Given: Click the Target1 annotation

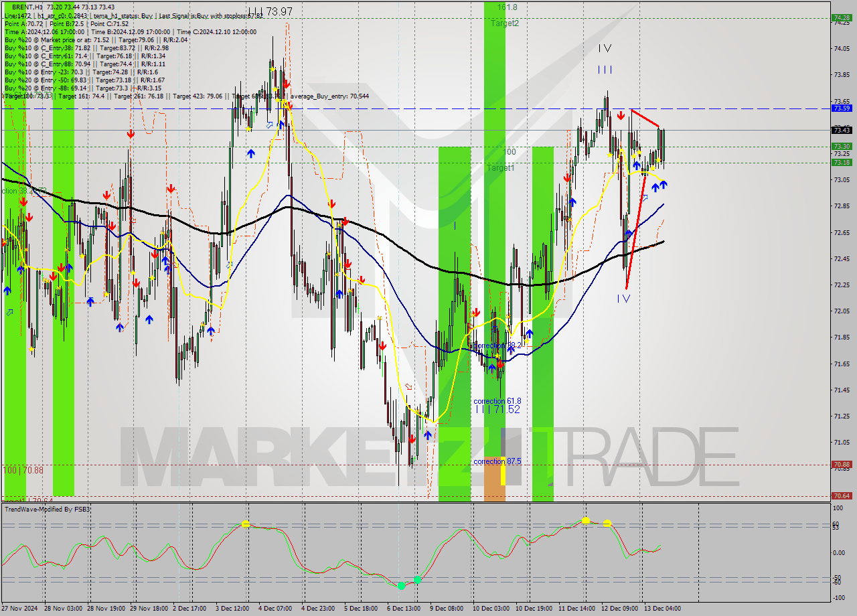Looking at the screenshot, I should pyautogui.click(x=501, y=167).
